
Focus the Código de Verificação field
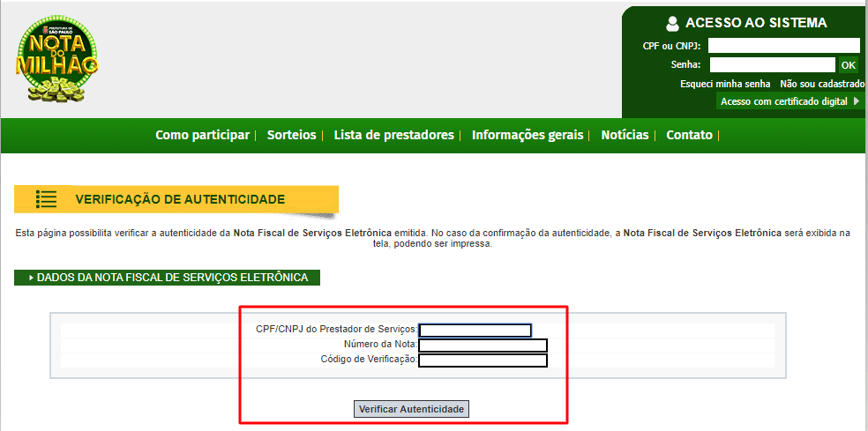[x=483, y=360]
